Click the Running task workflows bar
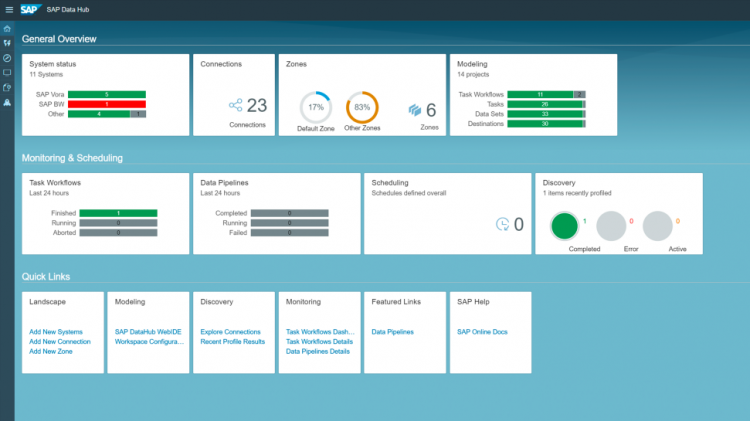 pyautogui.click(x=118, y=223)
